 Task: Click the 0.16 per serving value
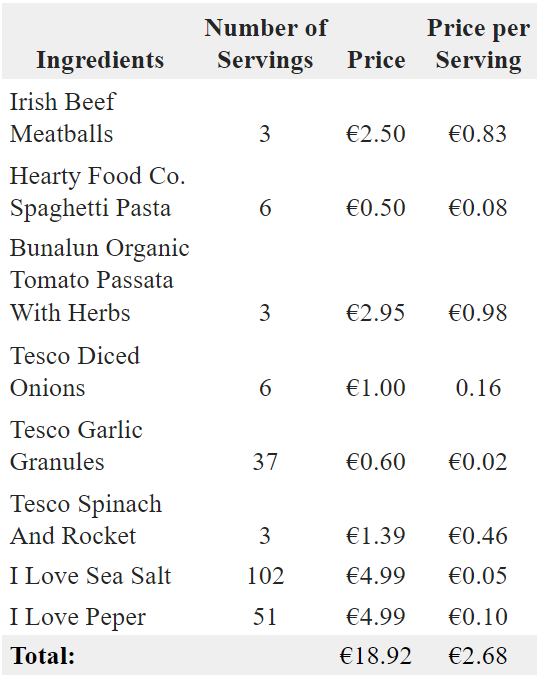coord(478,388)
